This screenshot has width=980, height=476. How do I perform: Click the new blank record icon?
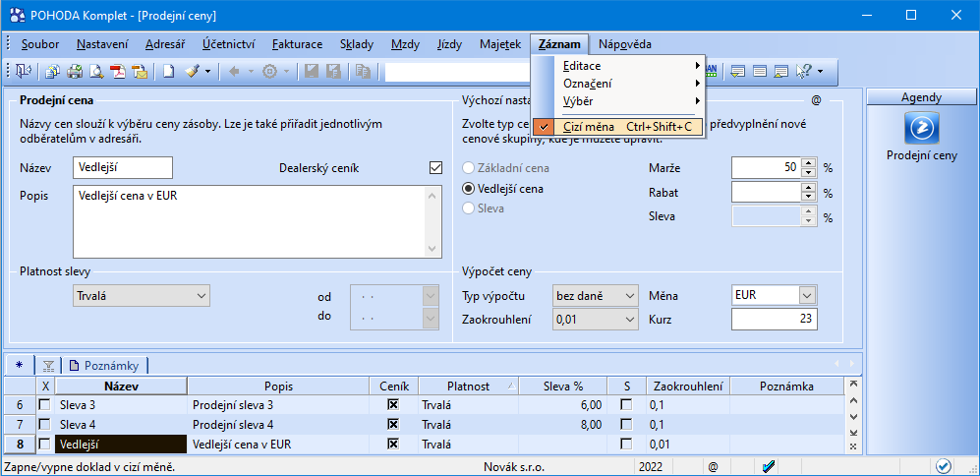coord(168,71)
